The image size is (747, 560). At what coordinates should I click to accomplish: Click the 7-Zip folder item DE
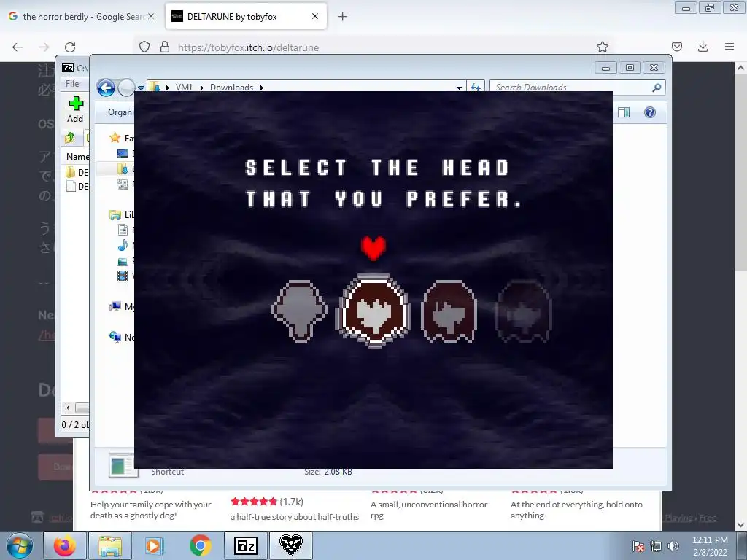[x=77, y=172]
